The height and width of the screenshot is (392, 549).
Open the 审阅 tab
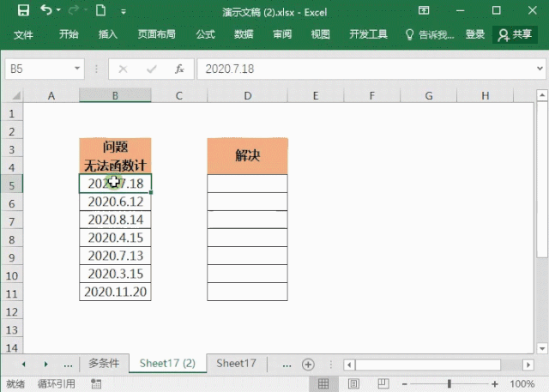click(x=282, y=34)
